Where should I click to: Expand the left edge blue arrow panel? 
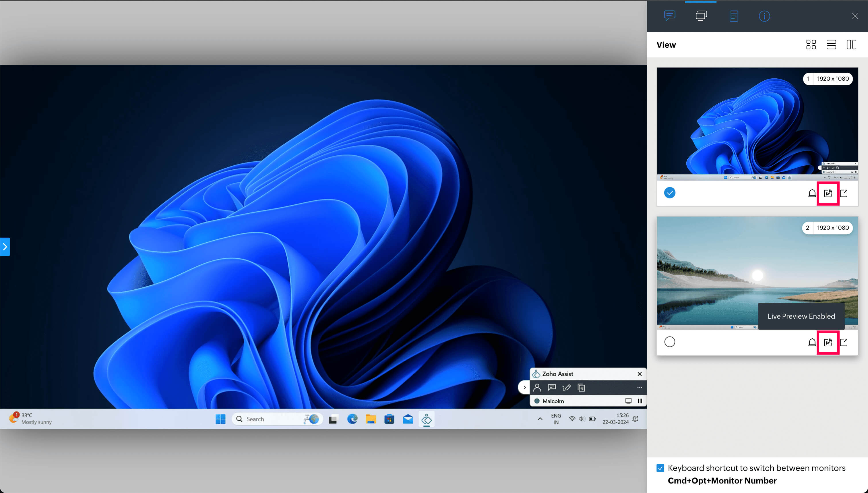5,247
